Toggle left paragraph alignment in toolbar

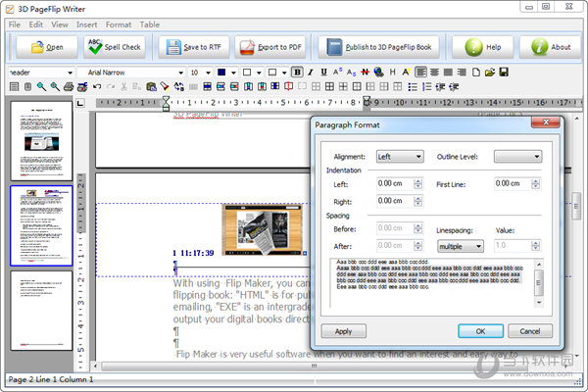coord(420,72)
